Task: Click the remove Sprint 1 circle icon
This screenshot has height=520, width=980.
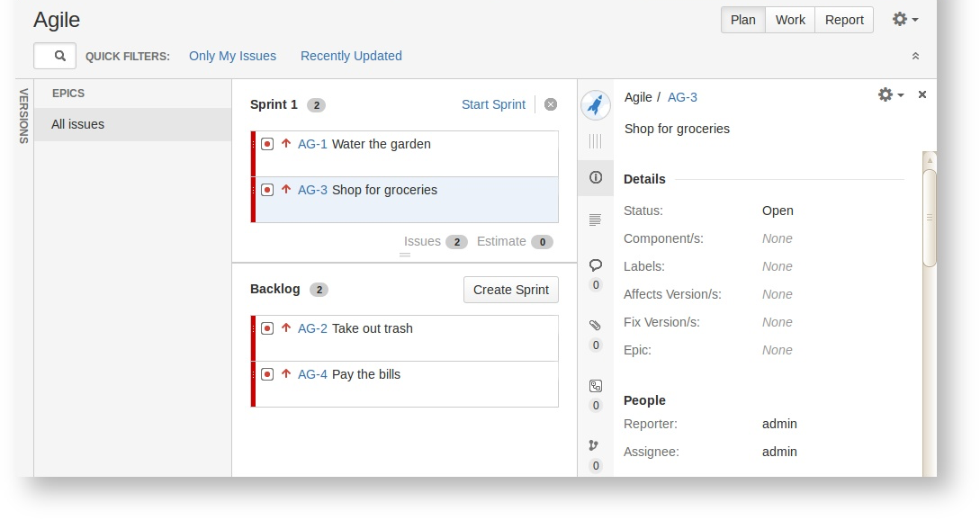Action: click(551, 104)
